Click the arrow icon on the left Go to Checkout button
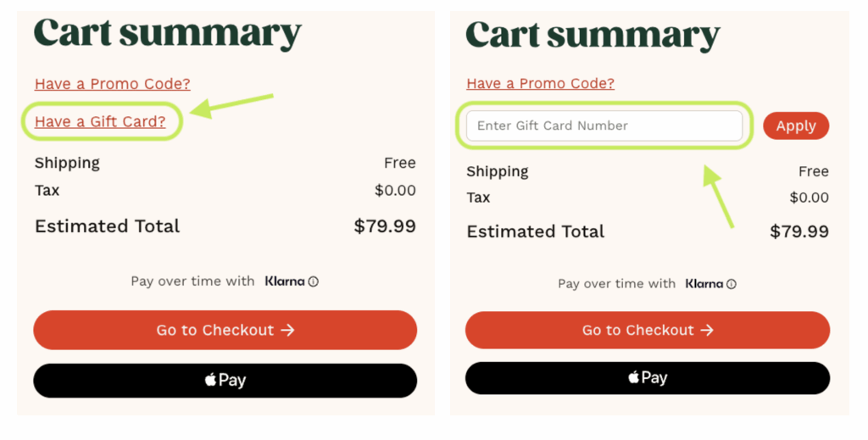 287,330
